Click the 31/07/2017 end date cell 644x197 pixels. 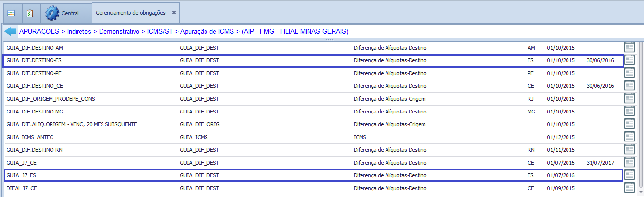[600, 163]
